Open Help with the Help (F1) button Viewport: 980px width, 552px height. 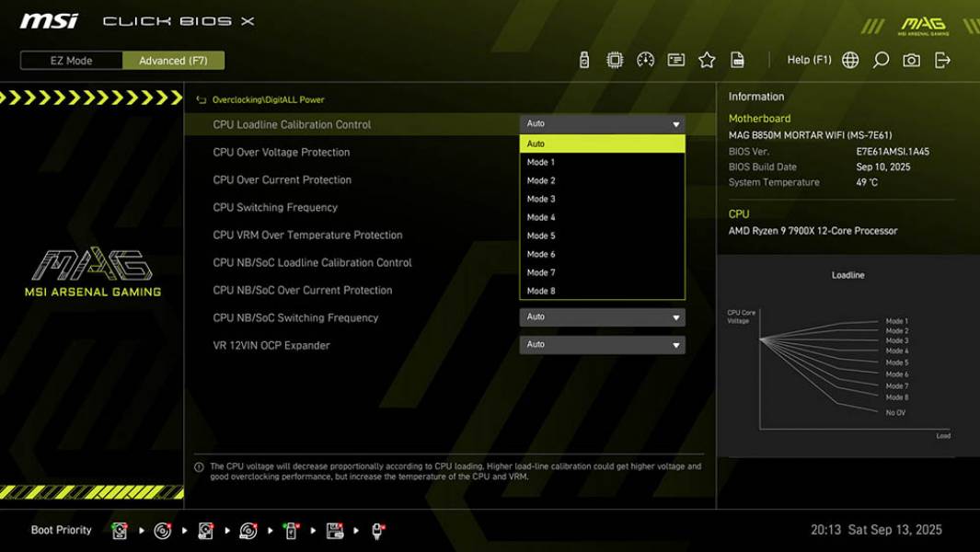[x=808, y=59]
